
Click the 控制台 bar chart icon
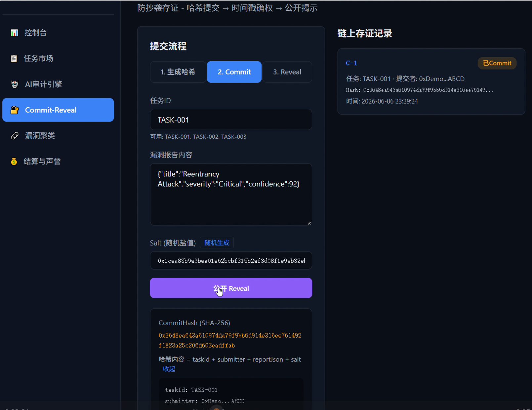(14, 33)
